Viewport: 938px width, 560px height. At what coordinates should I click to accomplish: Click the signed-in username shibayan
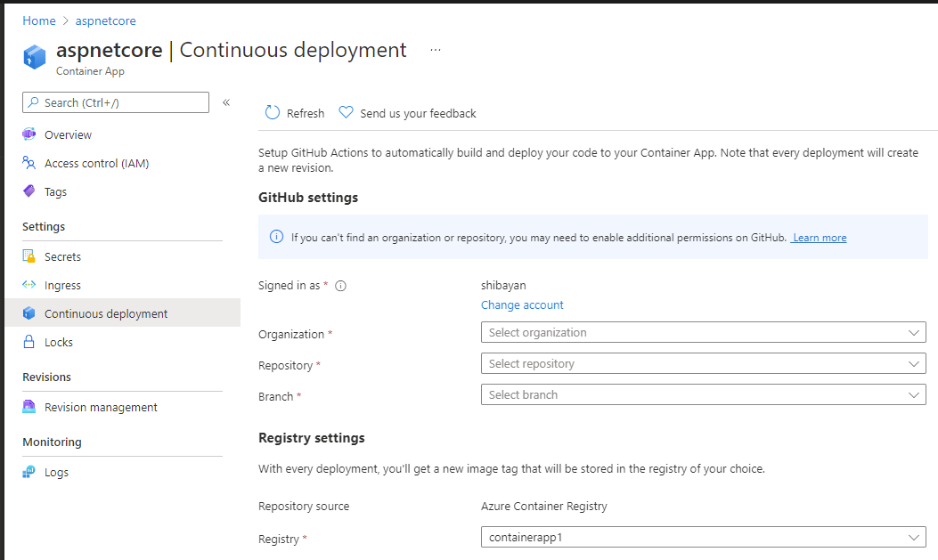pyautogui.click(x=503, y=285)
